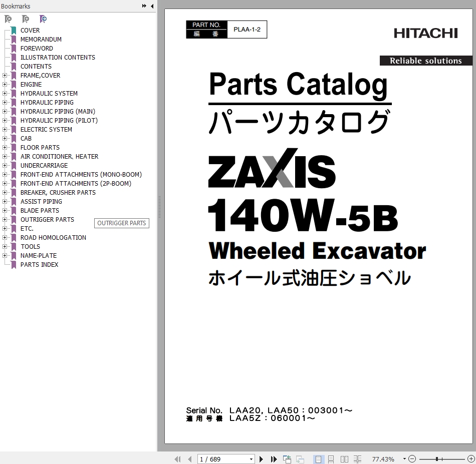
Task: Adjust the zoom slider handle
Action: pos(437,459)
